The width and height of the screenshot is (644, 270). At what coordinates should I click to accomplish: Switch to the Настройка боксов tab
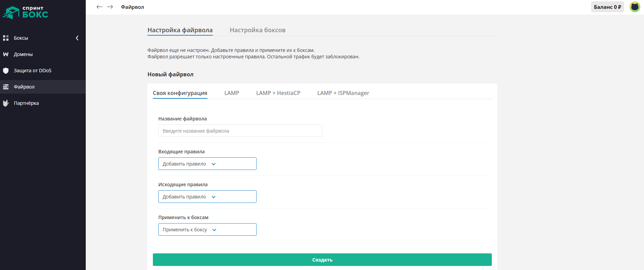click(257, 30)
